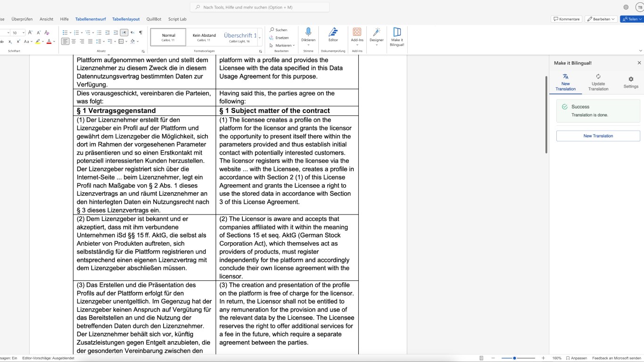Align the paragraph to the right

[x=82, y=41]
